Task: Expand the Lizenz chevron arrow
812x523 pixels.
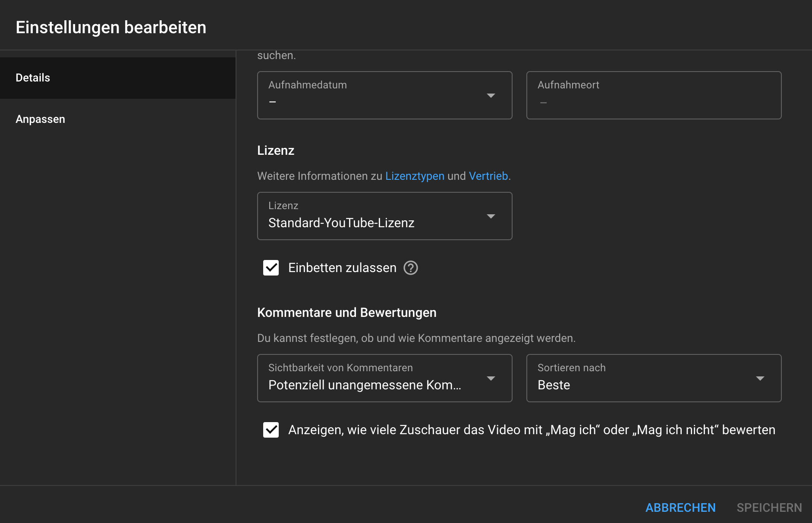Action: [x=491, y=216]
